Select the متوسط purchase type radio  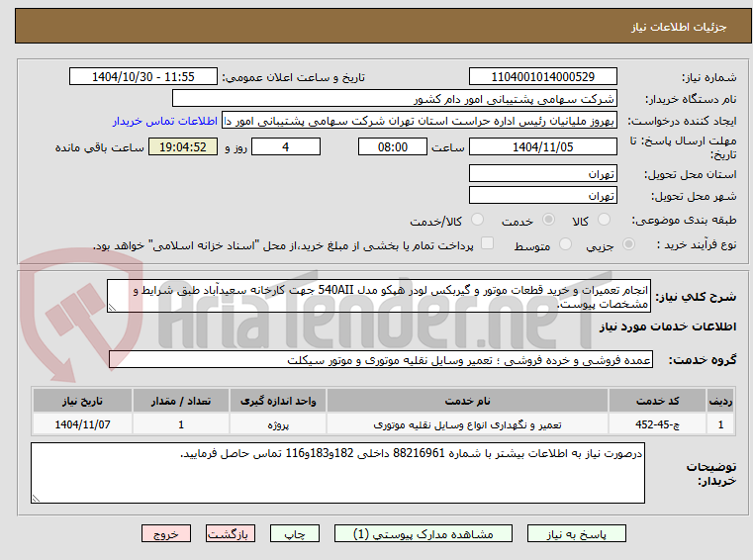(565, 244)
